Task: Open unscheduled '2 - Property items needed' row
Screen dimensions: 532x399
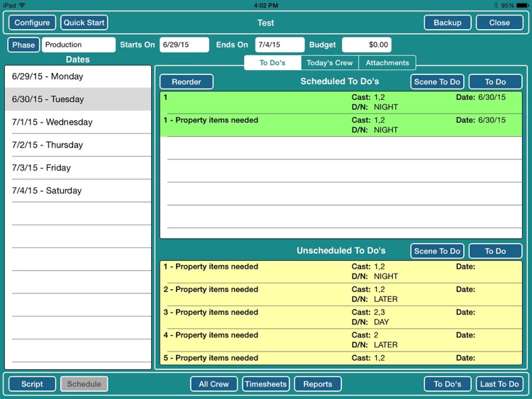Action: tap(341, 294)
